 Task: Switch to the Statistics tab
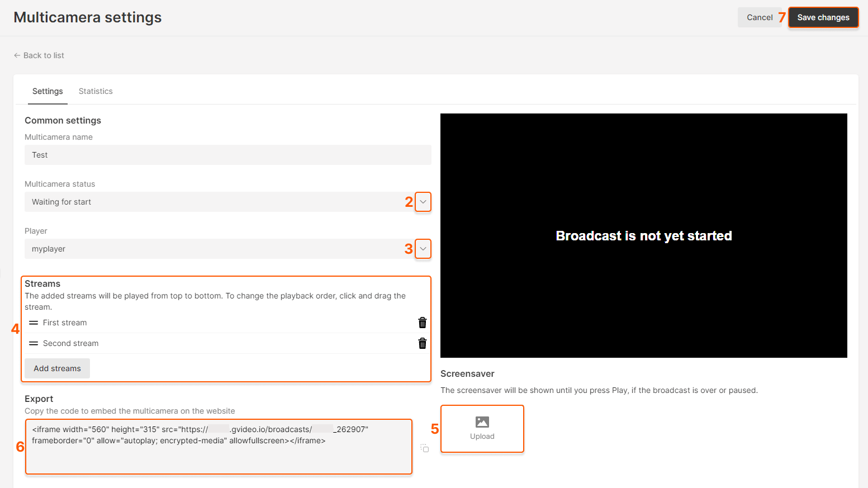[96, 91]
